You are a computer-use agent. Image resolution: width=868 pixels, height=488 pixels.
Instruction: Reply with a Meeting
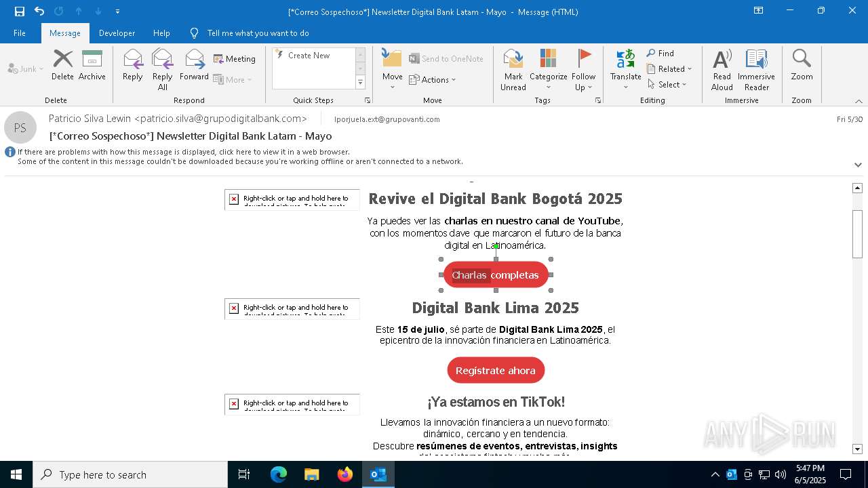235,59
